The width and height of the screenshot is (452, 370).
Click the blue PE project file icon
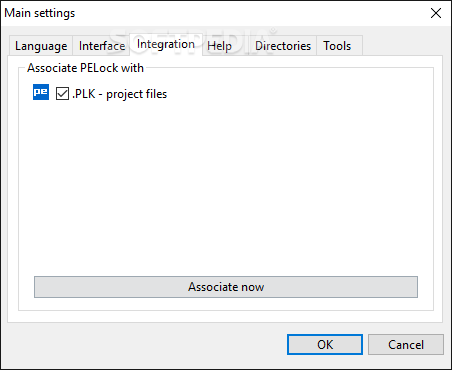tap(41, 92)
